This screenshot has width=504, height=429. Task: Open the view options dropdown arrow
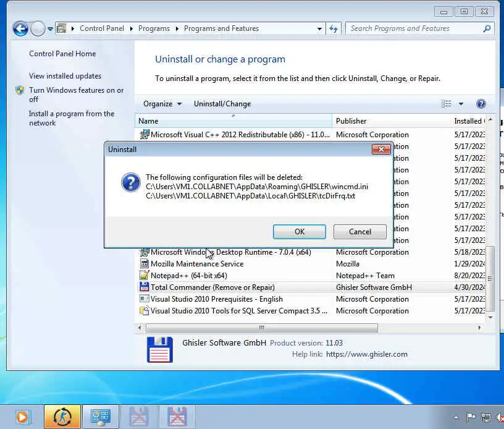pyautogui.click(x=461, y=104)
